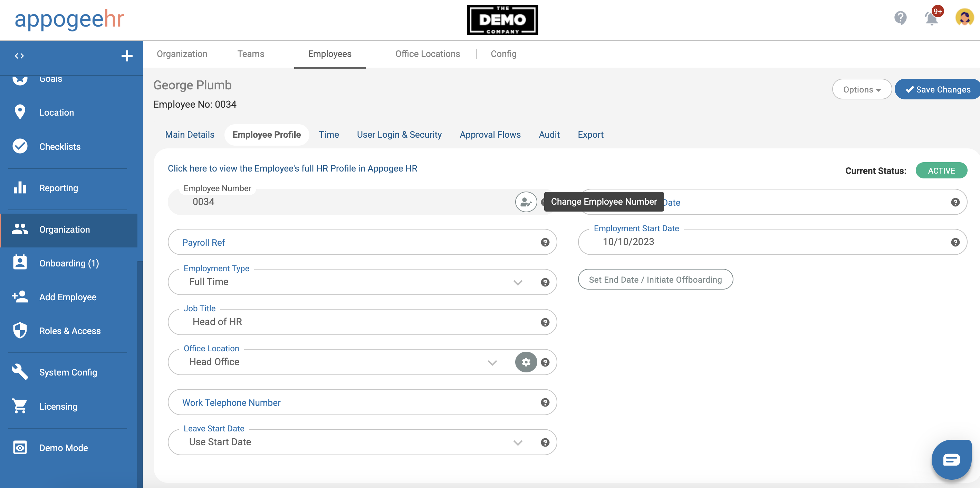Click the Work Telephone Number field
The width and height of the screenshot is (980, 488).
pyautogui.click(x=343, y=402)
